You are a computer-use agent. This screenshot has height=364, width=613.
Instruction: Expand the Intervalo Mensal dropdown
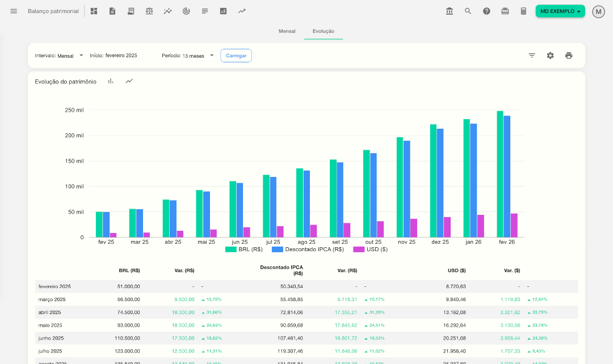(60, 56)
